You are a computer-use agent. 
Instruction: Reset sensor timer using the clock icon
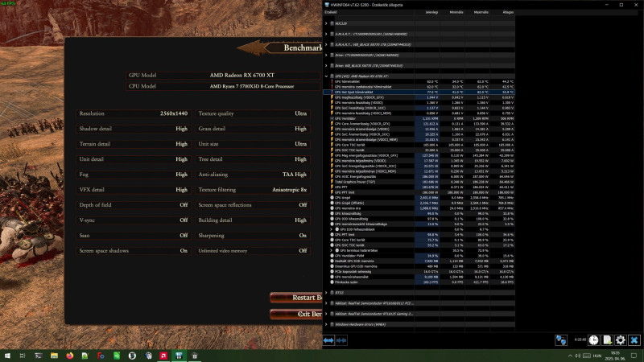click(x=593, y=339)
